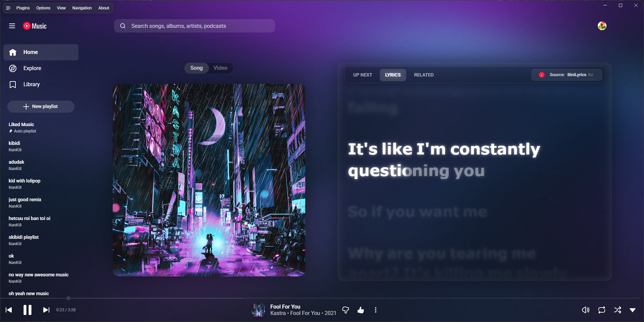Open the About menu
The height and width of the screenshot is (322, 644).
104,8
